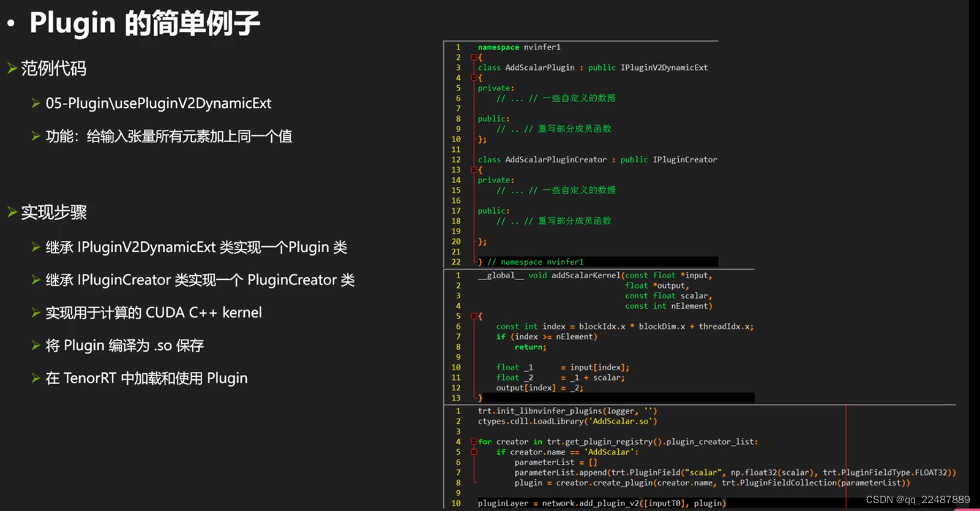Click the '实现用于计算的 CUDA C++ kernel' bullet
The height and width of the screenshot is (511, 980).
coord(154,312)
